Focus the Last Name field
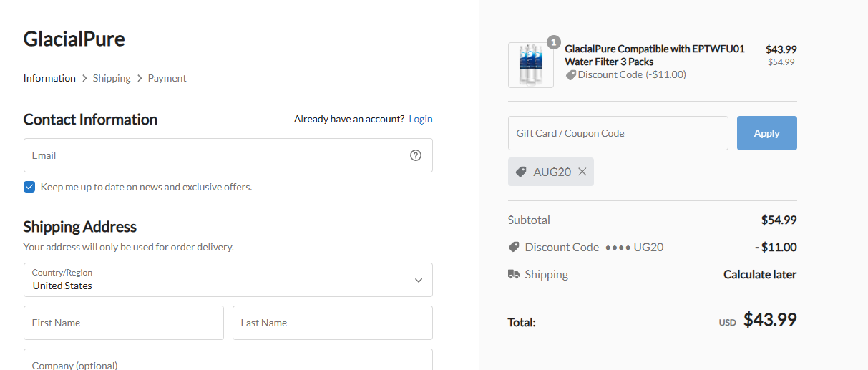This screenshot has width=868, height=370. [x=333, y=323]
